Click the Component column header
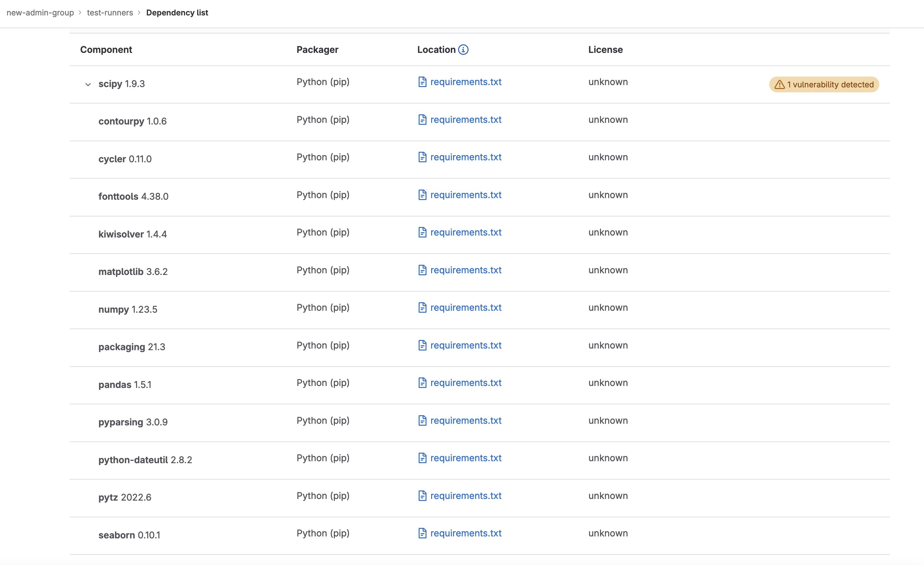Viewport: 924px width, 565px height. point(106,50)
